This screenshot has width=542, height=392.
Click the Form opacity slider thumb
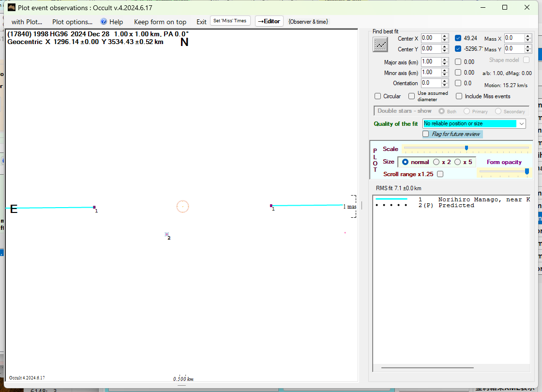click(527, 171)
